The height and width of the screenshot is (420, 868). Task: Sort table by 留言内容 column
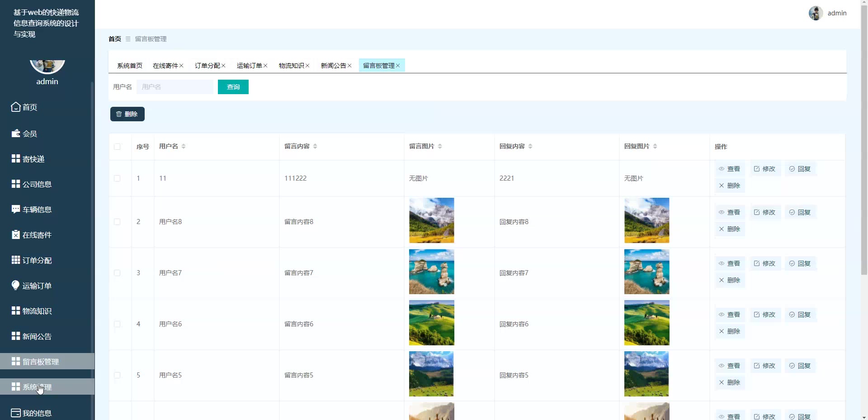315,146
